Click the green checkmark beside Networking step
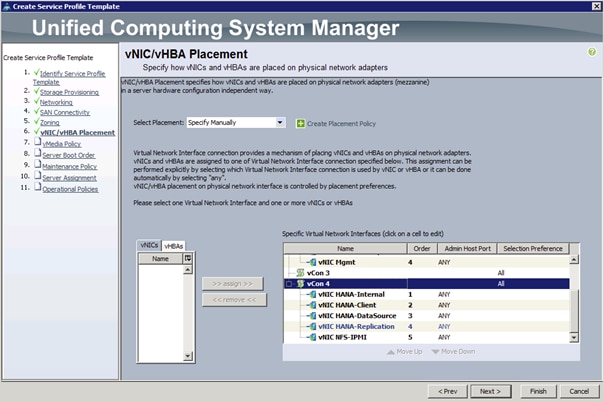This screenshot has height=402, width=604. tap(36, 101)
